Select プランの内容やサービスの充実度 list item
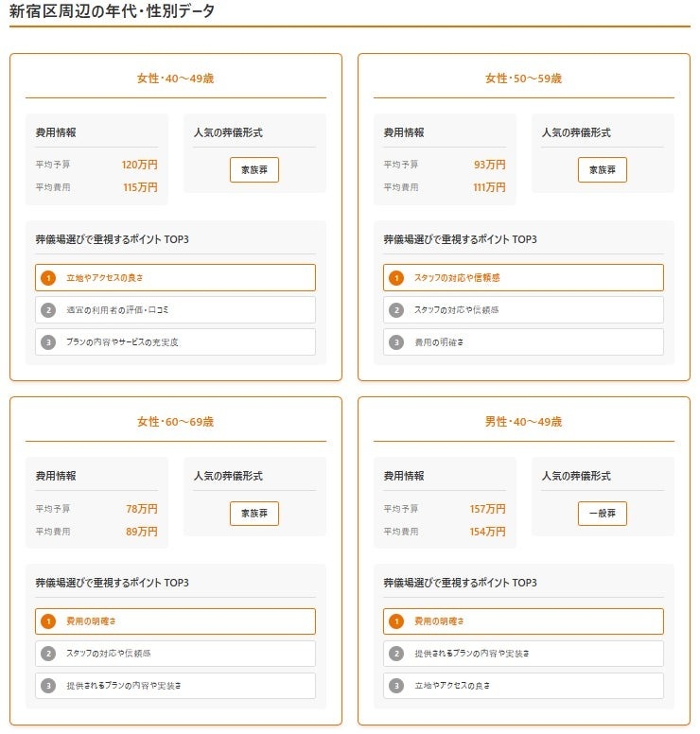Screen dimensions: 700x734 [175, 342]
